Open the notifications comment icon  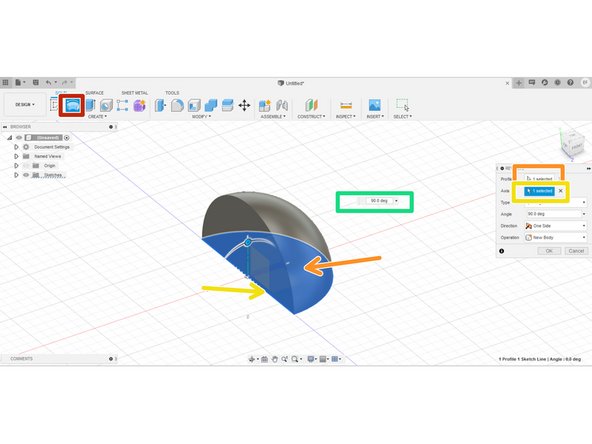click(532, 83)
